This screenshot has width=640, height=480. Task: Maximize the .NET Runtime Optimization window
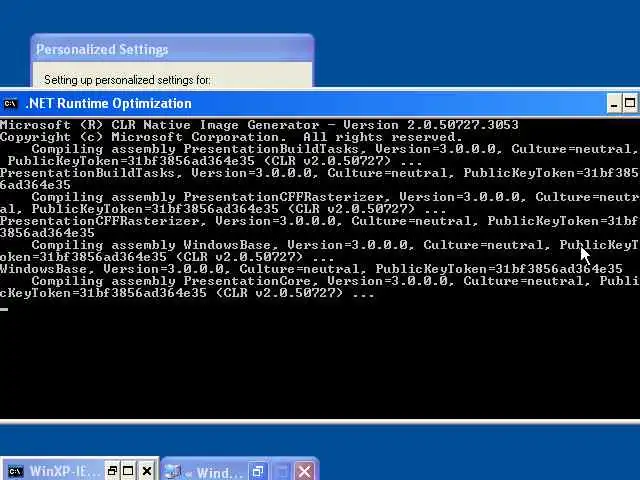click(630, 103)
